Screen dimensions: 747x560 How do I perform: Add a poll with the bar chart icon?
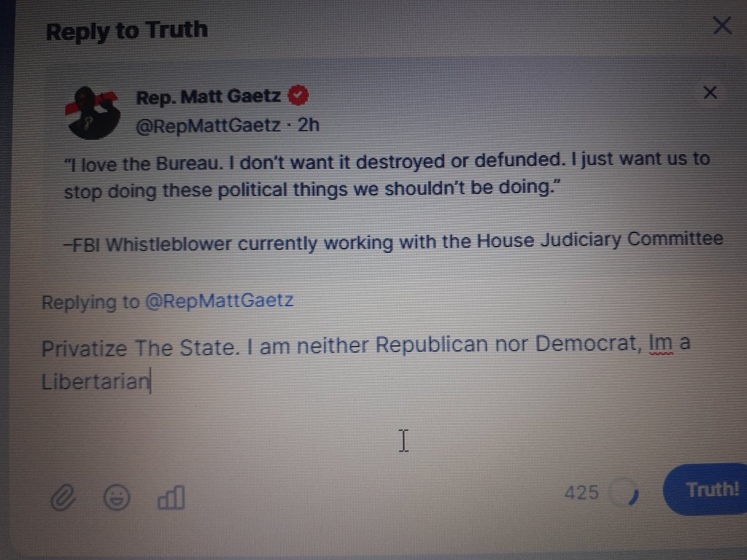pos(171,497)
